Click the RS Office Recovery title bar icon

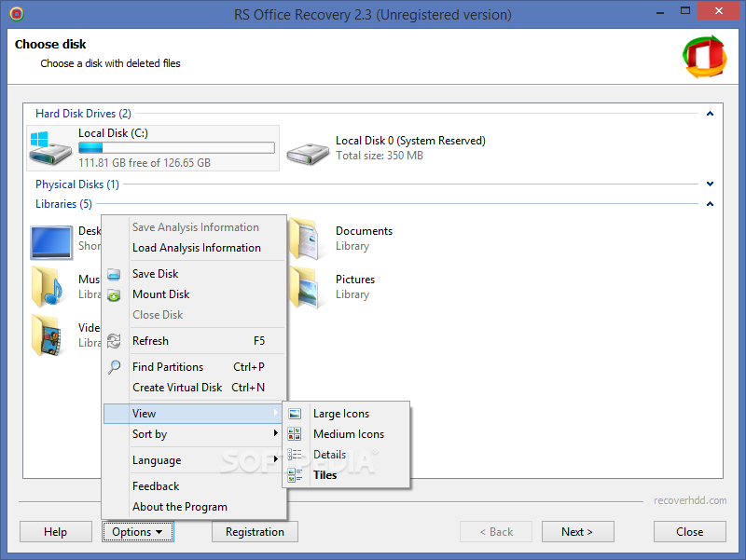pyautogui.click(x=17, y=14)
